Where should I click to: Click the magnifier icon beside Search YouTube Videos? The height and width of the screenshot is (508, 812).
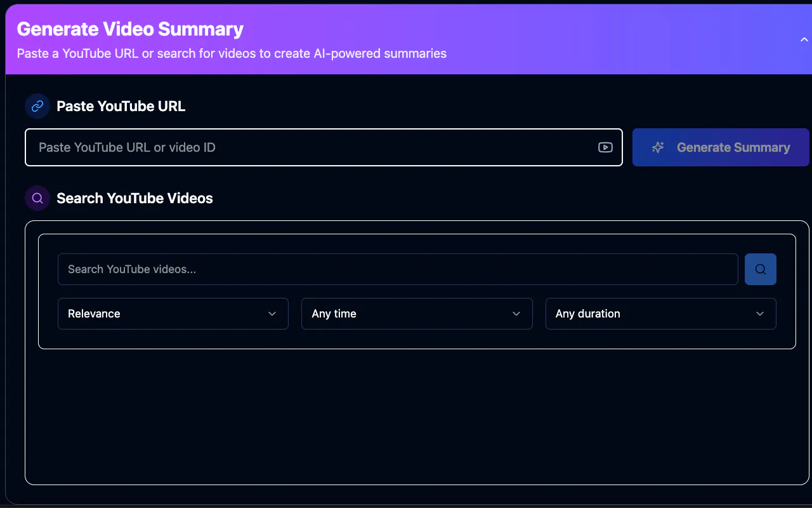pos(37,198)
